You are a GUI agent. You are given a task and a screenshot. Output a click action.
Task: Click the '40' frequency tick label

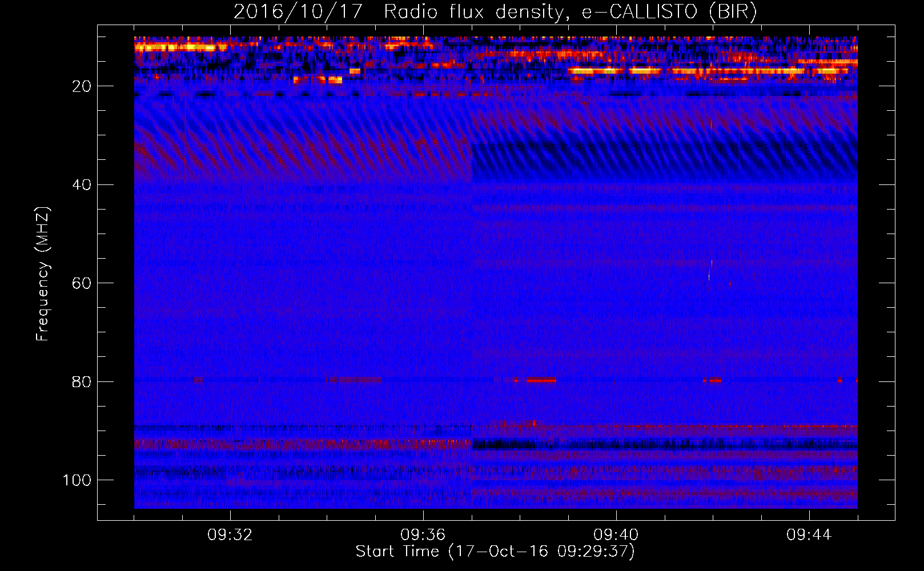coord(82,185)
